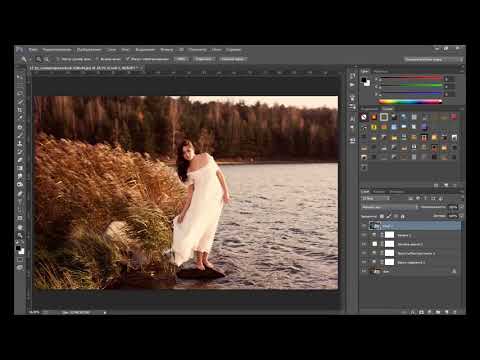
Task: Select the Move tool
Action: click(x=20, y=77)
